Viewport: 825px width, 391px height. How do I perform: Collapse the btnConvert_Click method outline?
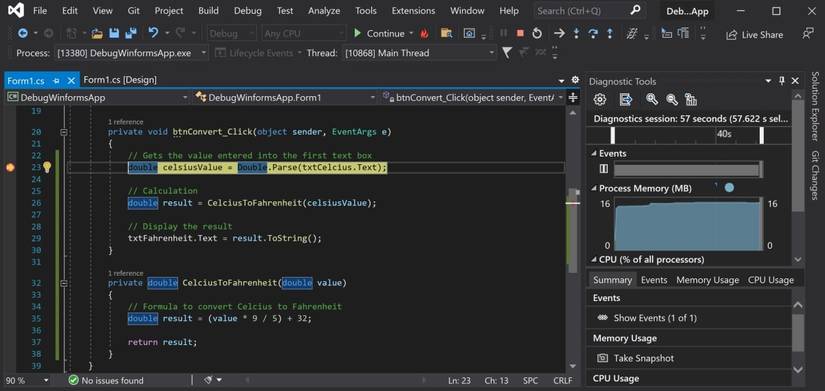point(64,132)
